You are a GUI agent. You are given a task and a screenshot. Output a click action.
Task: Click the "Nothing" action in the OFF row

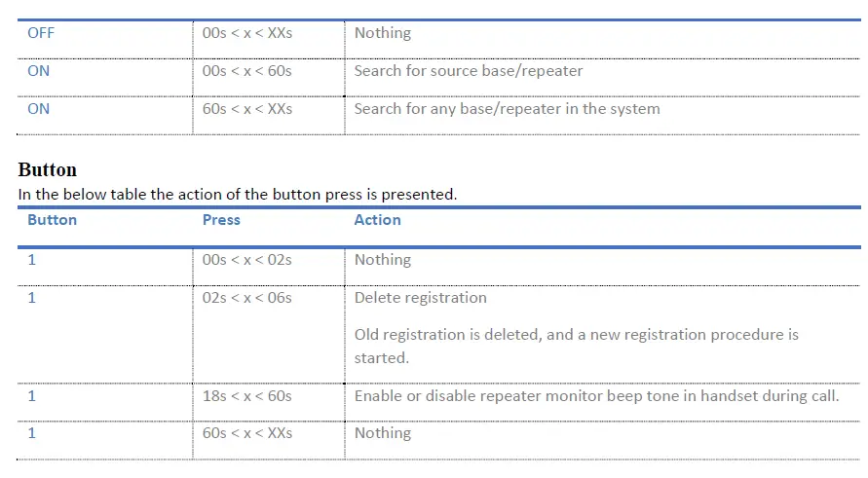[x=383, y=33]
